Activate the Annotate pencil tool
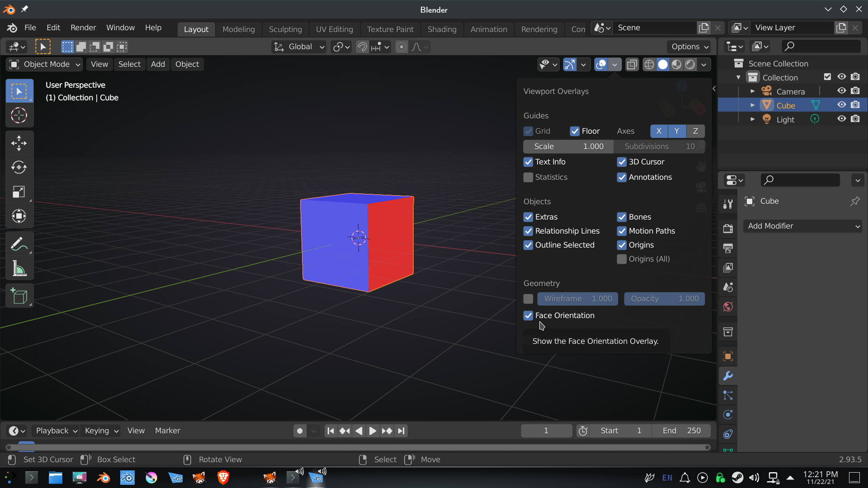868x488 pixels. [19, 244]
